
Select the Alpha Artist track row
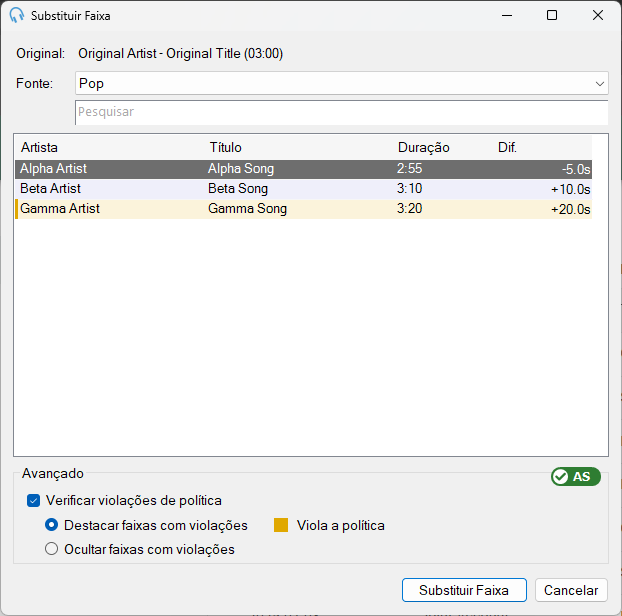click(x=303, y=169)
